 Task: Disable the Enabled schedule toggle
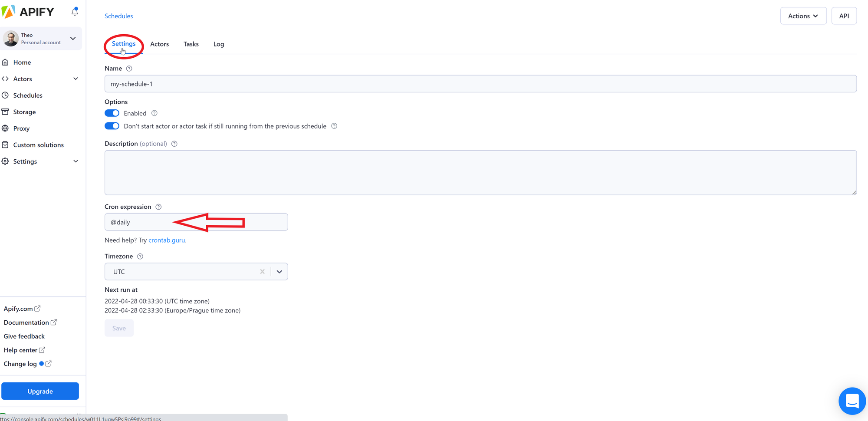click(x=112, y=113)
